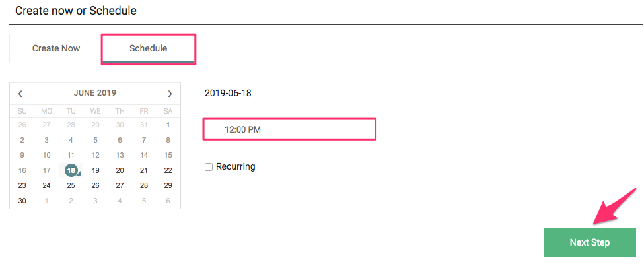Choose May 26 from previous month
The height and width of the screenshot is (266, 644).
click(x=22, y=125)
